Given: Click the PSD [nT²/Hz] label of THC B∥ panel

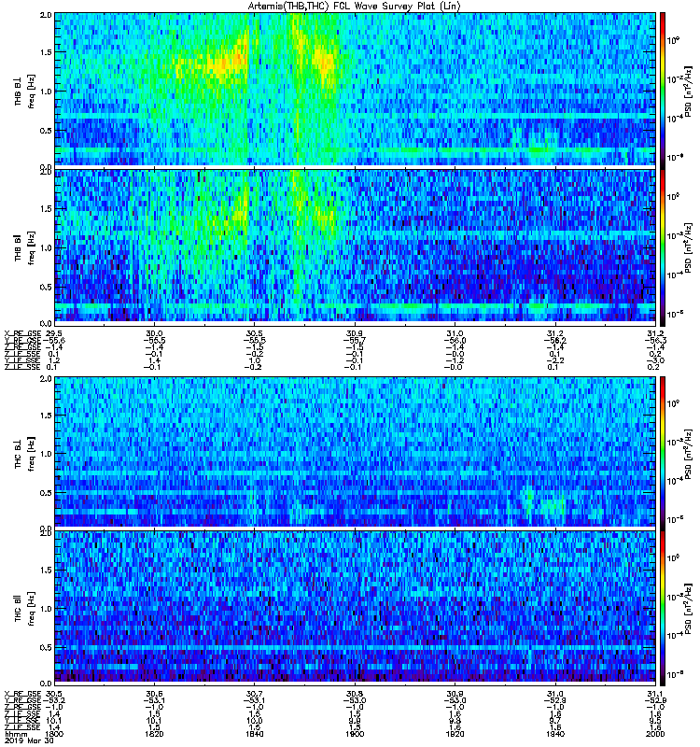Looking at the screenshot, I should 689,607.
